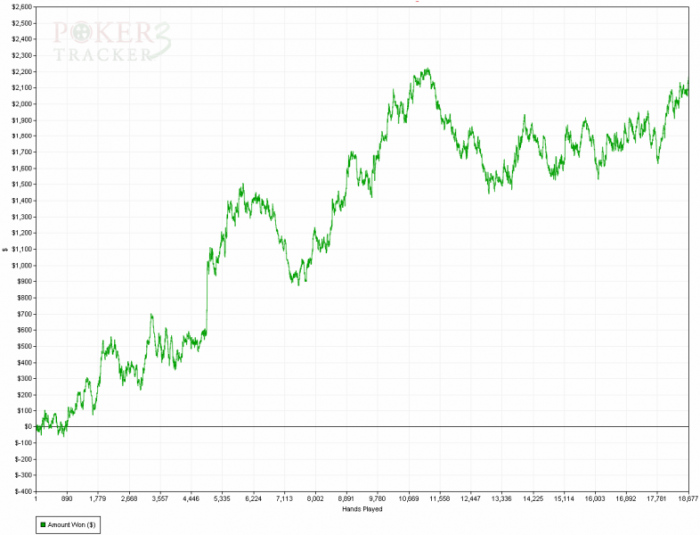The height and width of the screenshot is (535, 700).
Task: Click the "8,891" x-axis tick label
Action: 346,498
